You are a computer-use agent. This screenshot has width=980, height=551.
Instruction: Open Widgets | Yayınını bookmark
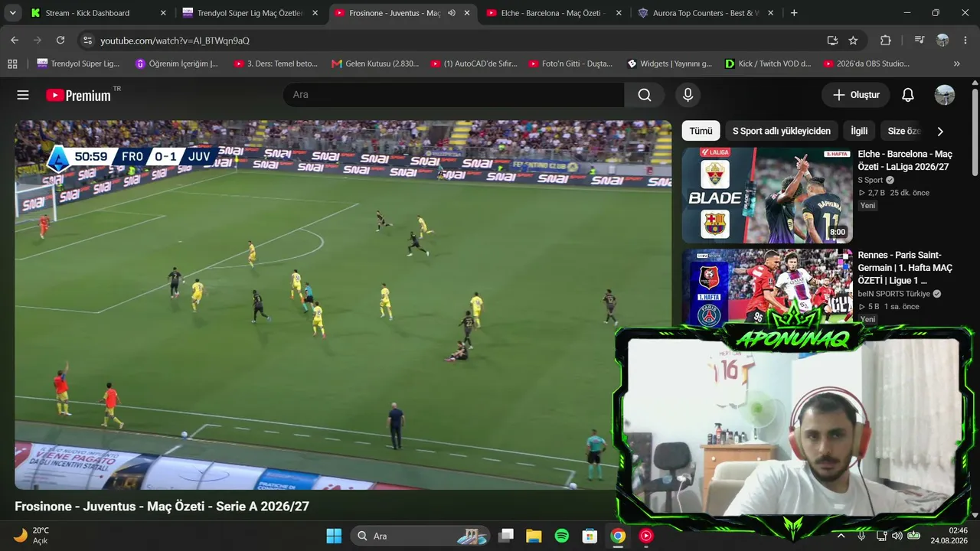click(x=670, y=64)
